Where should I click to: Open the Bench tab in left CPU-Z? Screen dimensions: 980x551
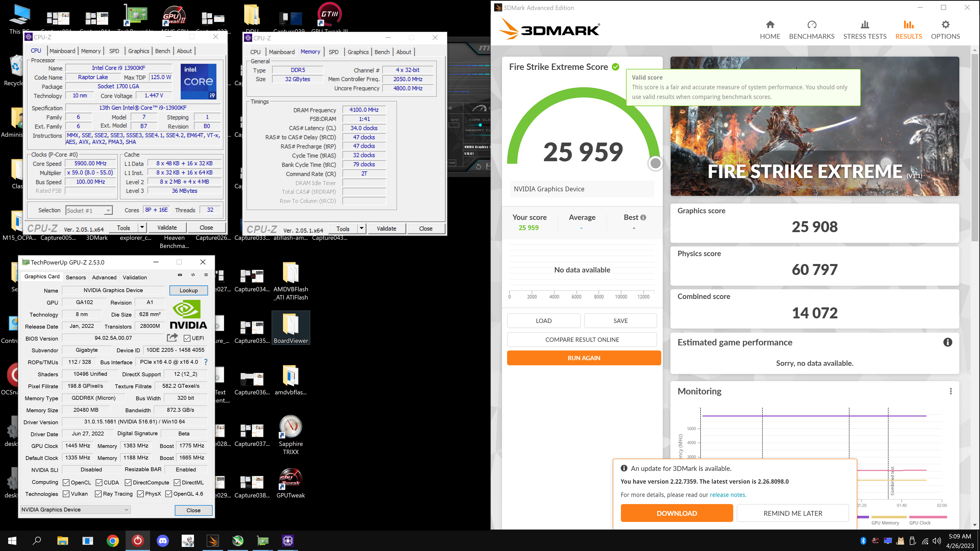pos(163,51)
